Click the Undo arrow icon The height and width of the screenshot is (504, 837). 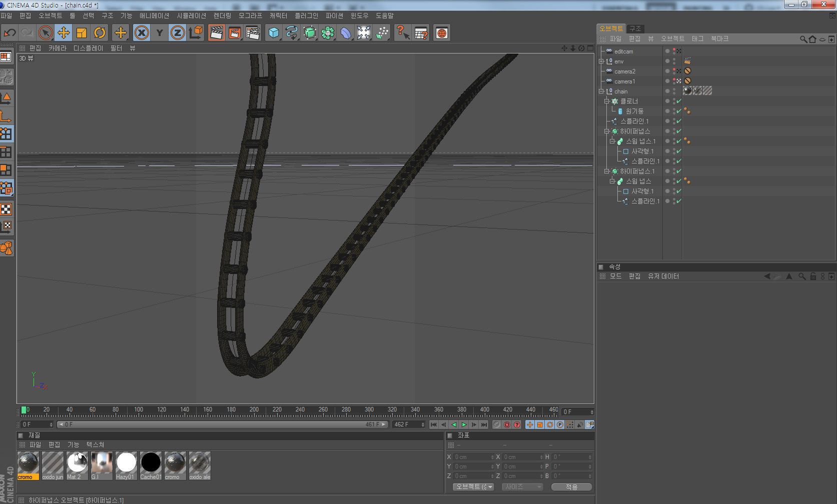tap(10, 33)
